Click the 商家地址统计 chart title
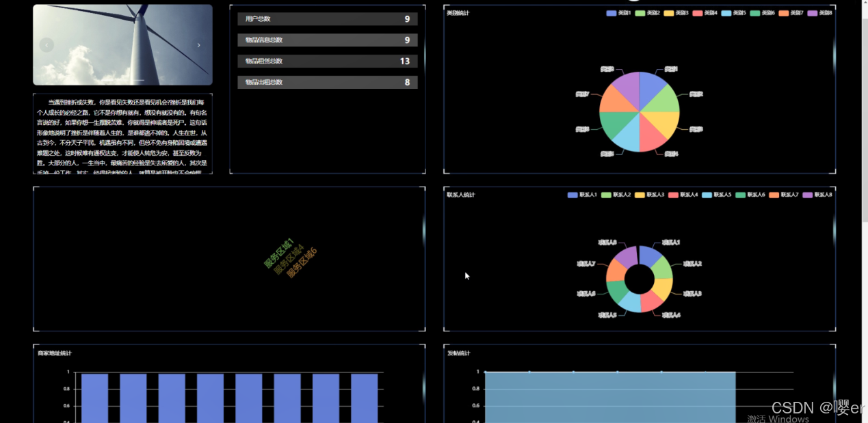868x423 pixels. coord(54,353)
